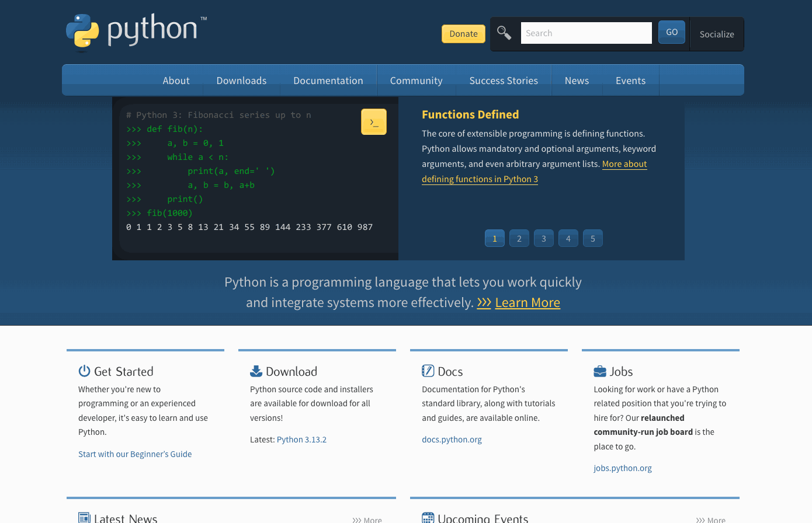
Task: Visit the docs.python.org link
Action: (x=452, y=440)
